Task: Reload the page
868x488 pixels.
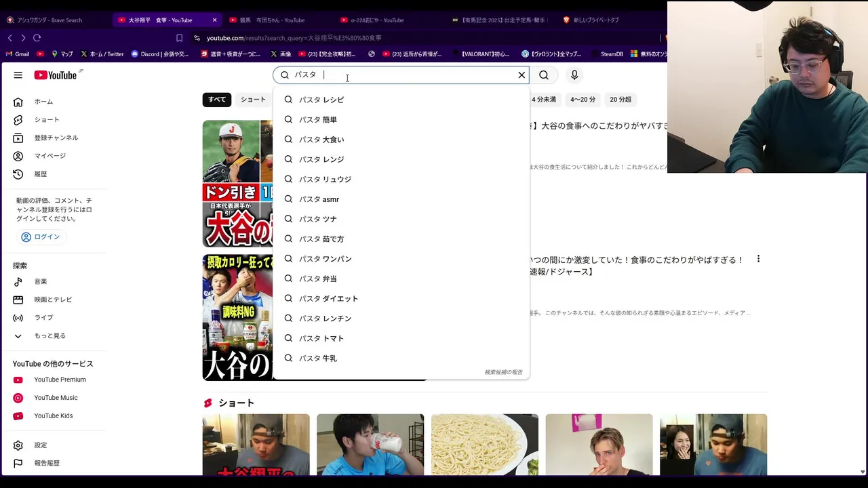Action: point(37,38)
